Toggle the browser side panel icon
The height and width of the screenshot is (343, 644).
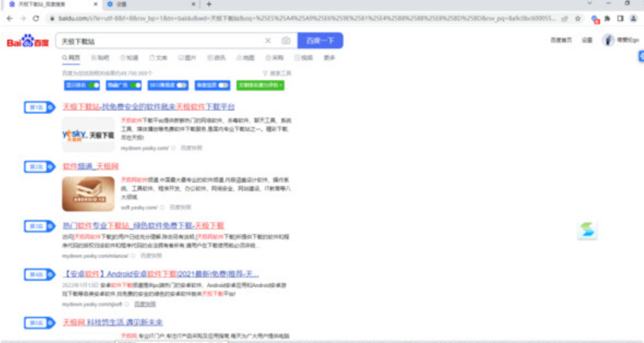620,18
